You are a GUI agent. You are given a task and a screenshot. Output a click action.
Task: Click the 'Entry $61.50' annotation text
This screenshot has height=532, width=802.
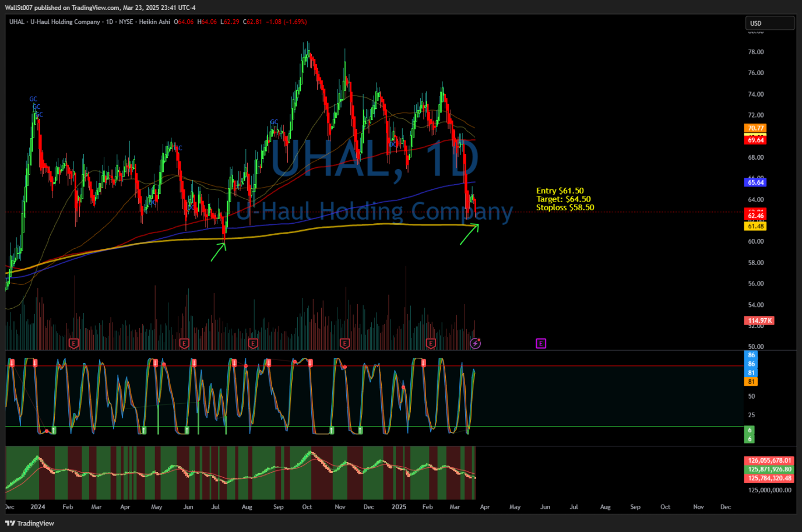tap(560, 191)
